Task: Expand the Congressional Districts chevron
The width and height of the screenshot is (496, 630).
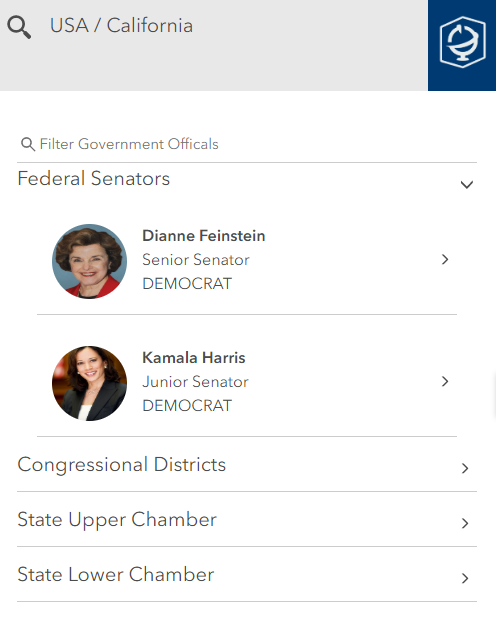Action: tap(465, 468)
